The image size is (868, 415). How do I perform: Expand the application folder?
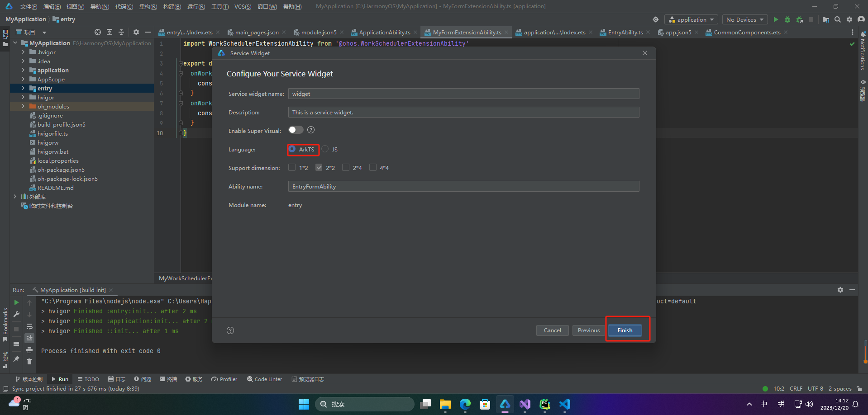point(23,70)
